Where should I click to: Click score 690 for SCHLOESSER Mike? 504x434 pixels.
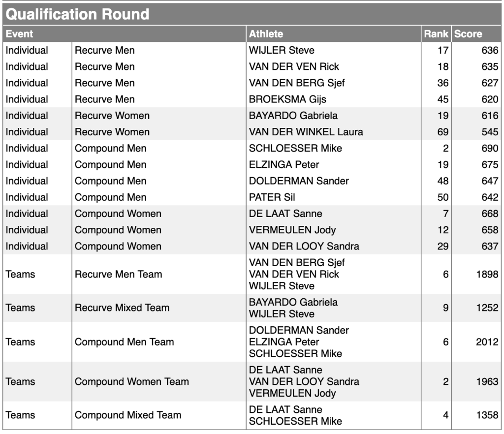(490, 149)
